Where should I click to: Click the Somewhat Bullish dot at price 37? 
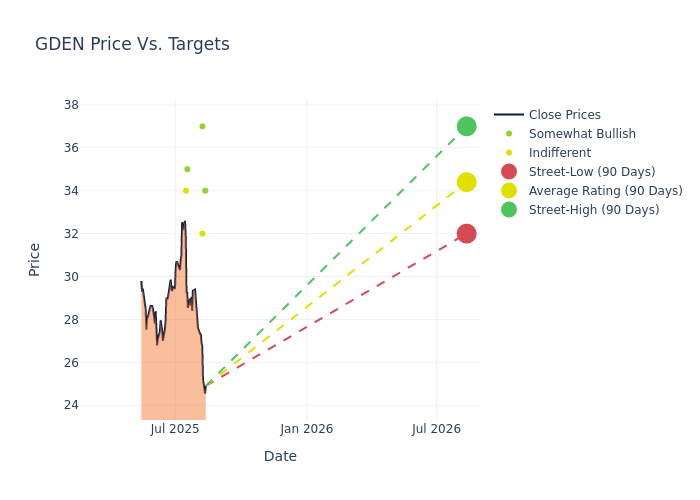[202, 126]
